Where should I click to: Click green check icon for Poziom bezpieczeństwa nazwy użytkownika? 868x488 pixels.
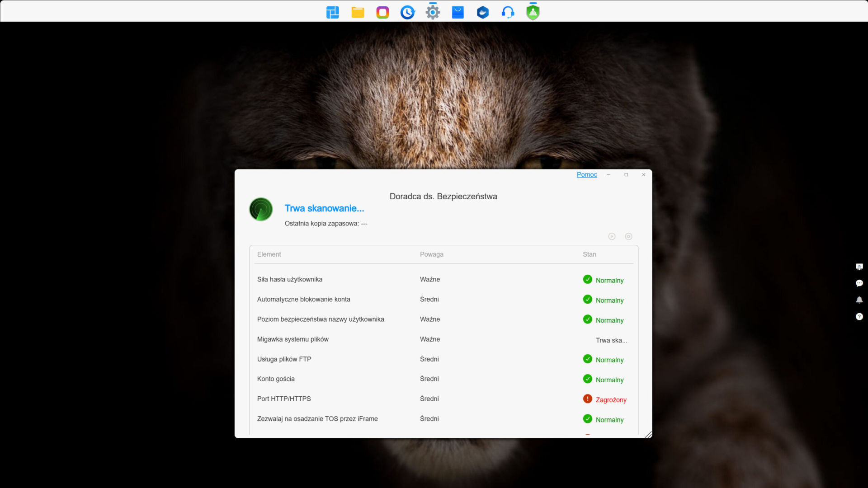click(x=588, y=319)
